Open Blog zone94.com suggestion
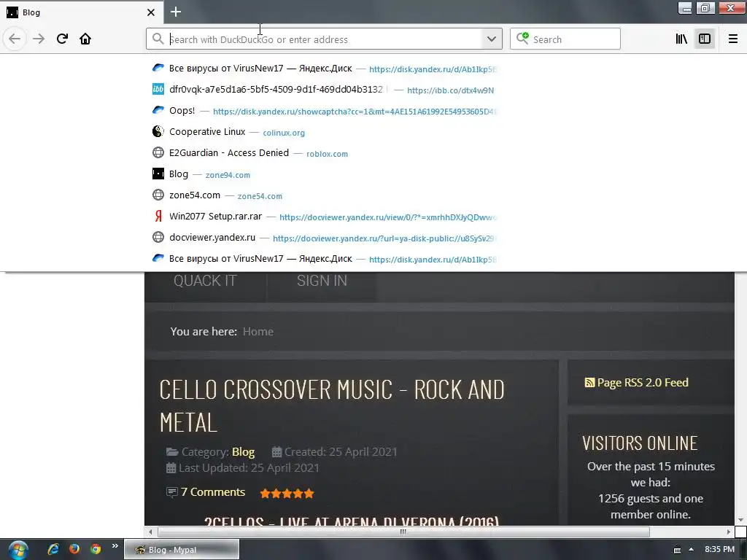Viewport: 747px width, 560px height. [324, 174]
